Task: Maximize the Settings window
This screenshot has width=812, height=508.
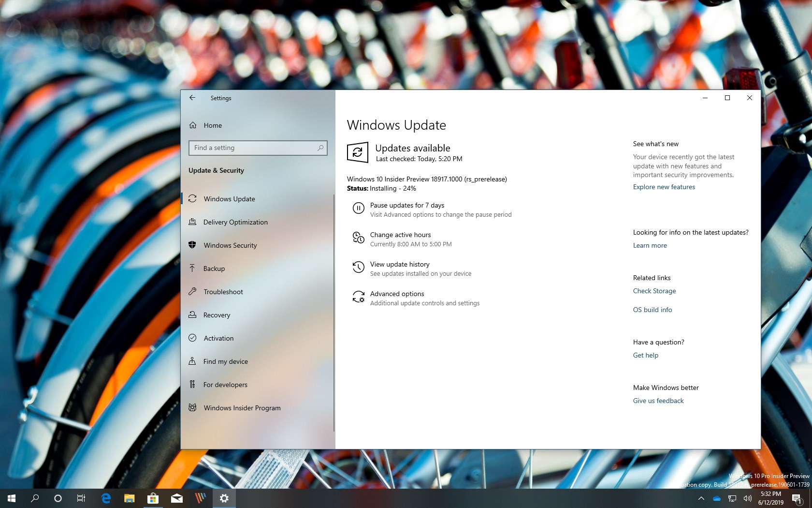Action: coord(727,98)
